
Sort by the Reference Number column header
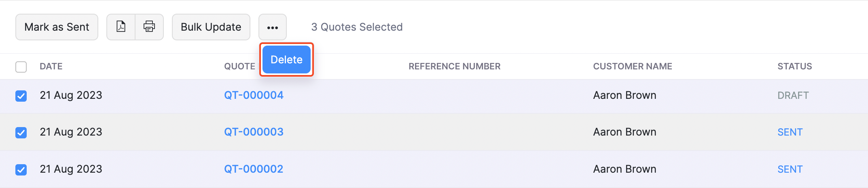coord(454,67)
